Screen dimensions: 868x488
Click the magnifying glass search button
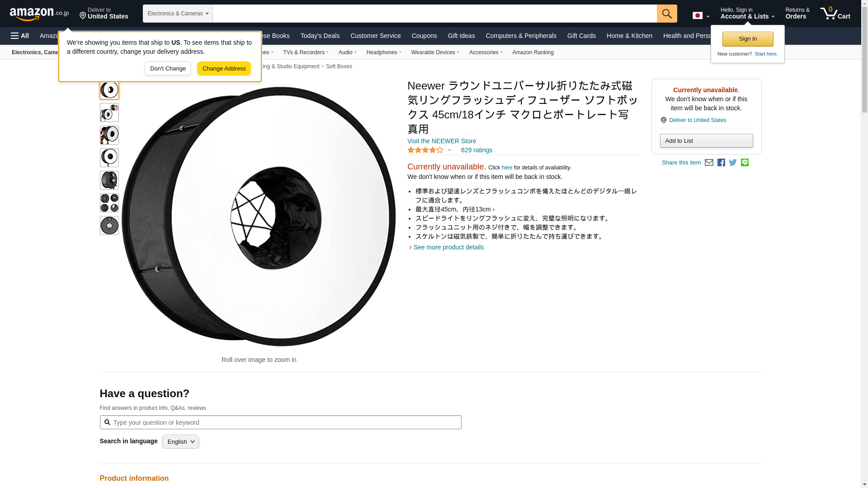[666, 14]
